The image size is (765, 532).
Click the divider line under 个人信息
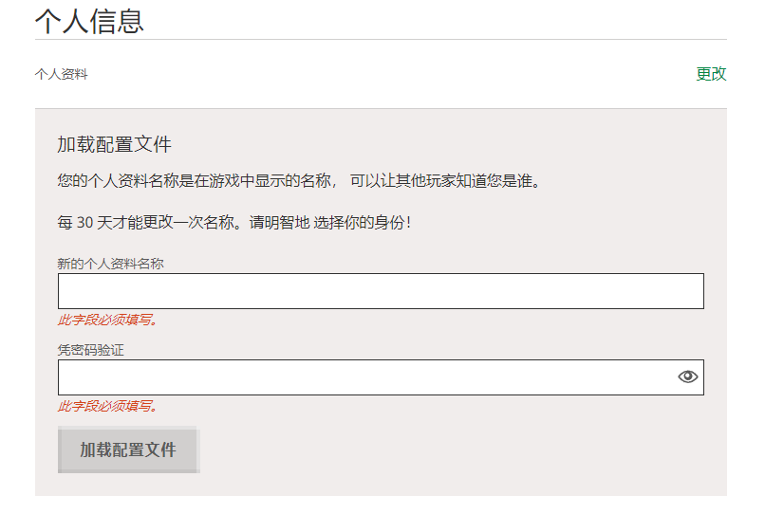click(381, 40)
